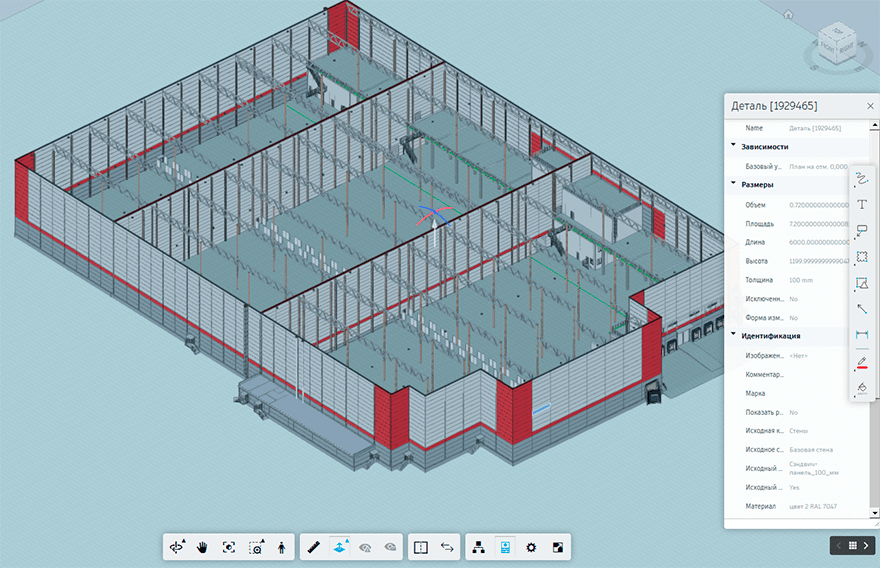Click the swap arrows icon
The height and width of the screenshot is (568, 880).
[447, 547]
